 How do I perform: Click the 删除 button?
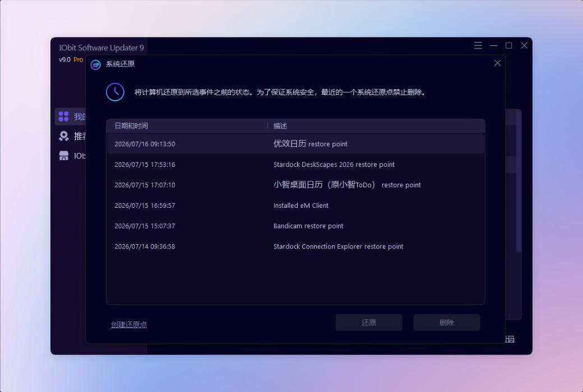(447, 323)
